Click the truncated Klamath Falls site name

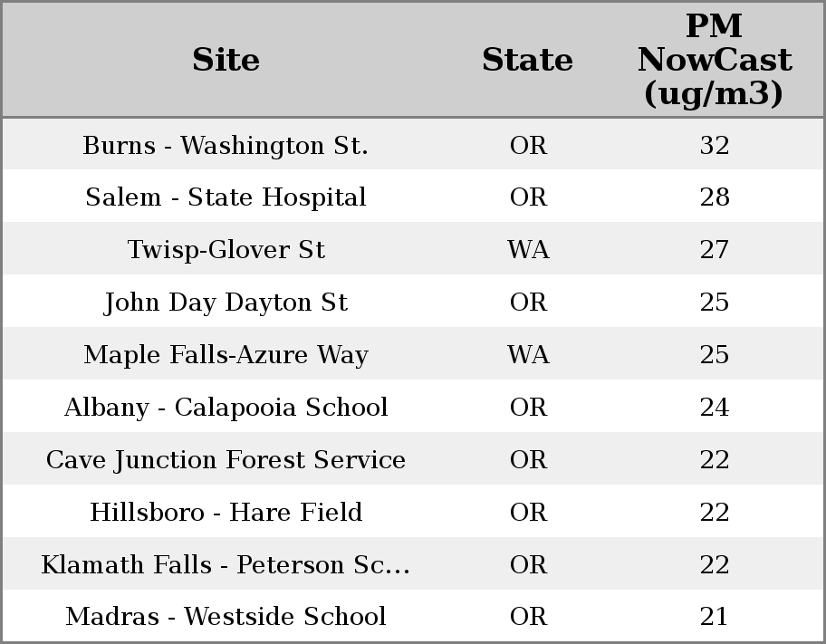[226, 565]
